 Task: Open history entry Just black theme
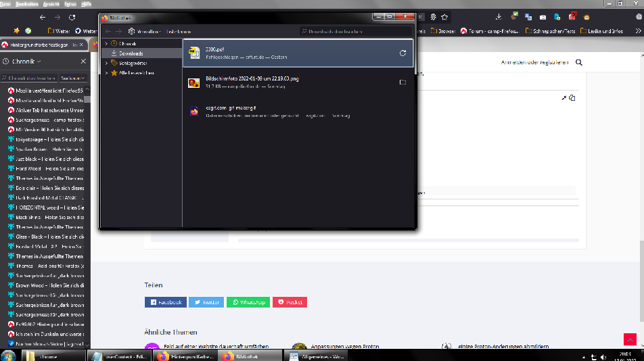pyautogui.click(x=45, y=159)
